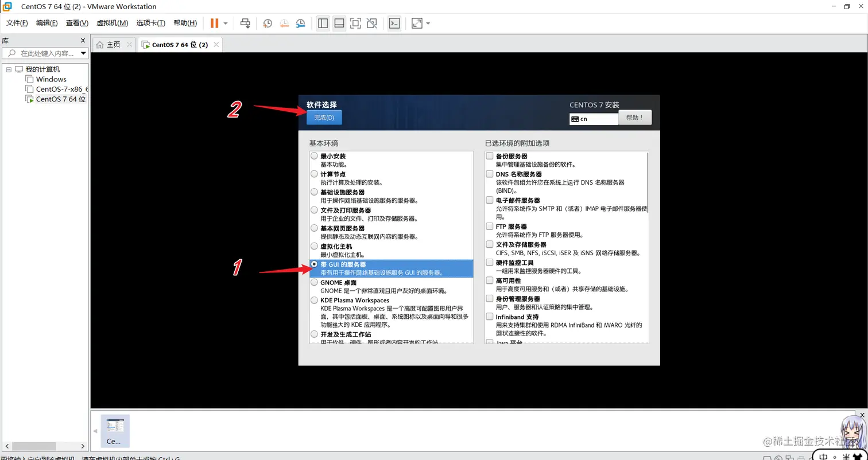
Task: Select the KDE Plasma Workspaces radio option
Action: (x=314, y=300)
